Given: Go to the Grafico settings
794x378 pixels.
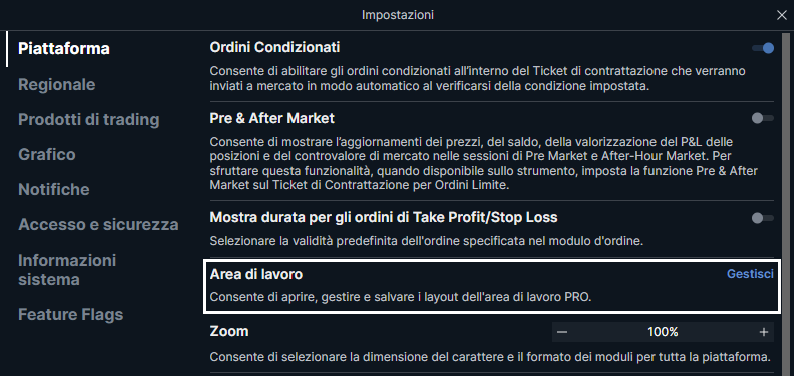Looking at the screenshot, I should (x=47, y=154).
